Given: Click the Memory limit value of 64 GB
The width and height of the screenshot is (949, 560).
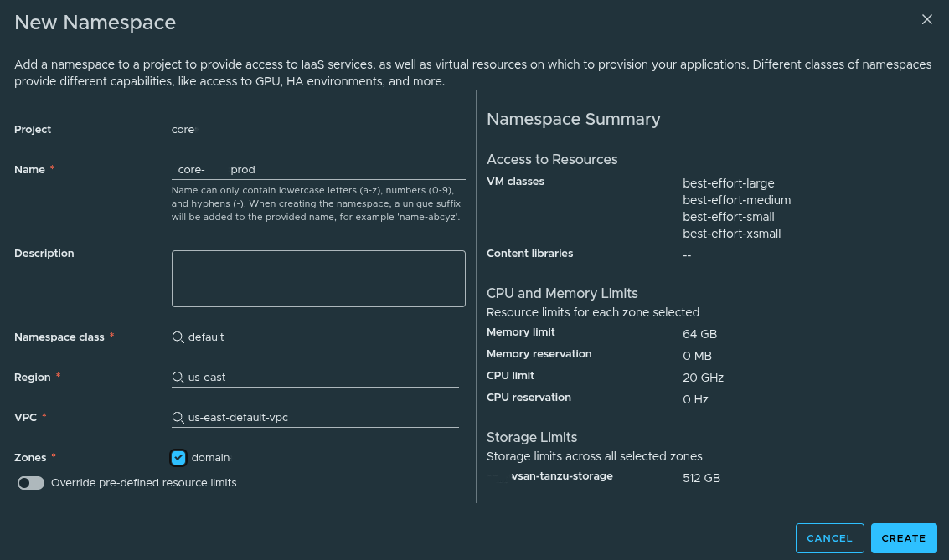Looking at the screenshot, I should coord(699,334).
